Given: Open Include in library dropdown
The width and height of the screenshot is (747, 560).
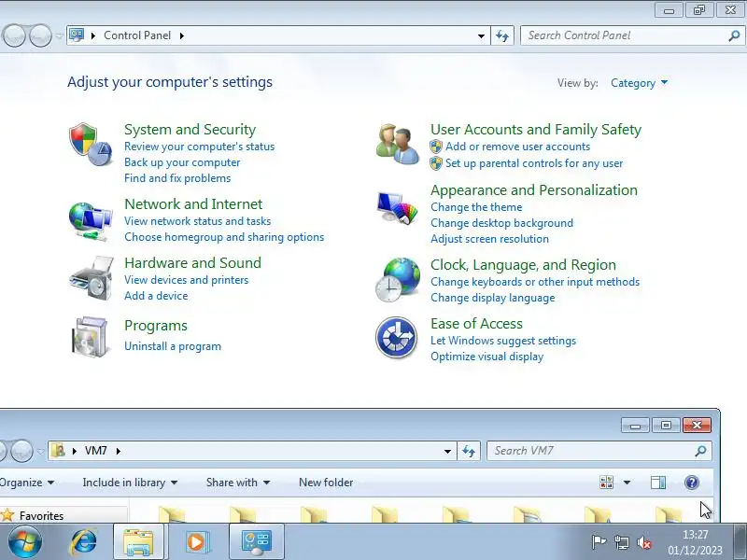Looking at the screenshot, I should 130,483.
